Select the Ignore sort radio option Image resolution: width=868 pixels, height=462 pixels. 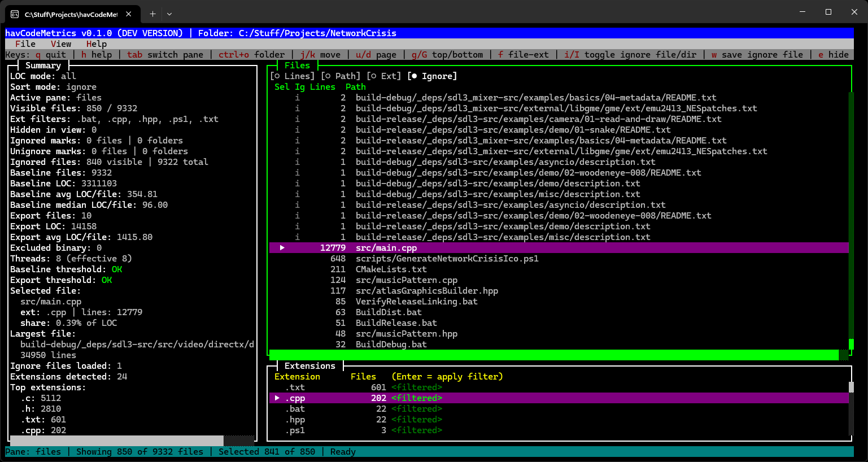click(432, 76)
